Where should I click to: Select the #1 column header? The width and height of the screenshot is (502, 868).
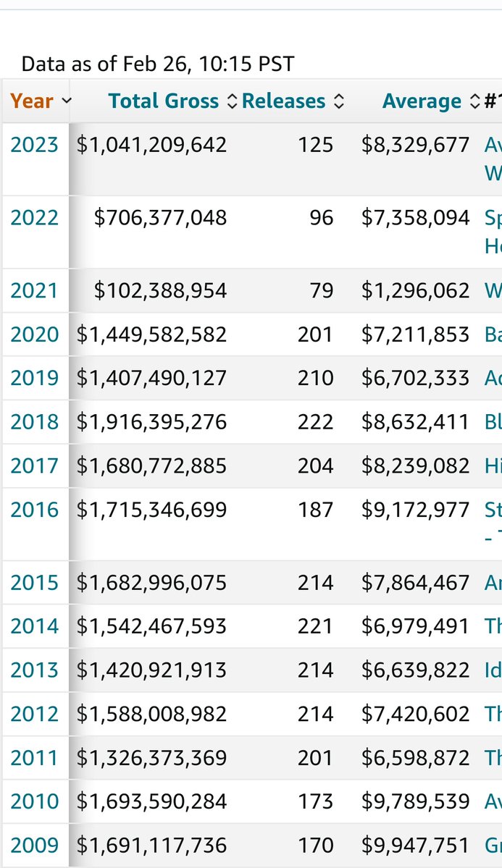click(491, 101)
